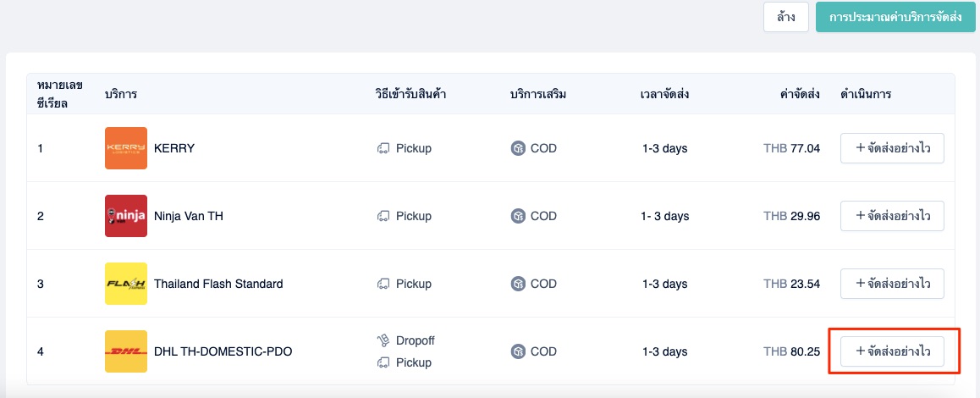Click the เวลาจัดส่ง column header
980x398 pixels.
[x=664, y=95]
